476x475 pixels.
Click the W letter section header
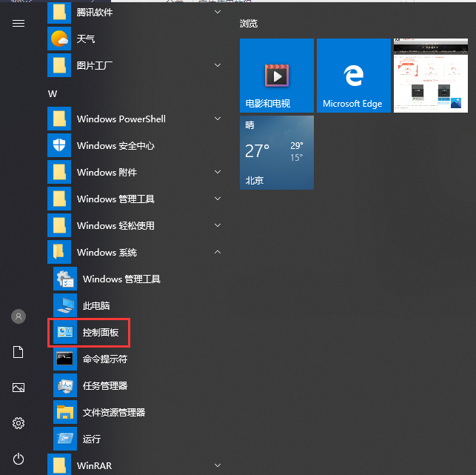coord(53,93)
